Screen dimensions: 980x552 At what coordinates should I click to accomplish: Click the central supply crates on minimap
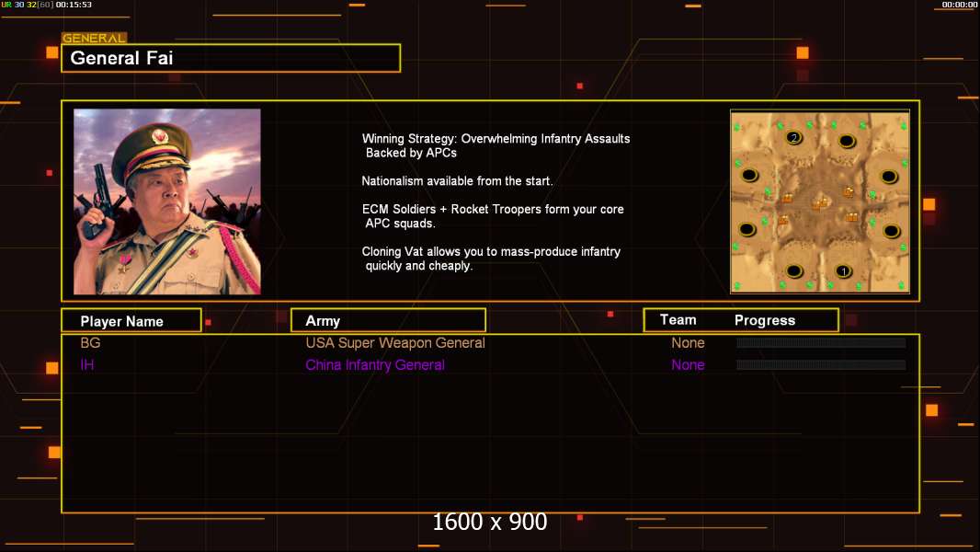[821, 203]
